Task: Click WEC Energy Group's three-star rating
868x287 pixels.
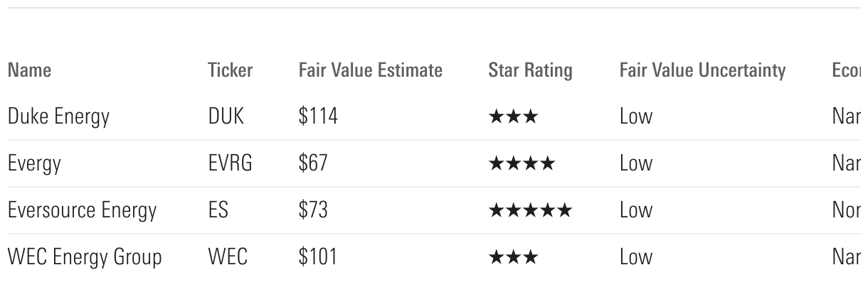Action: point(513,257)
